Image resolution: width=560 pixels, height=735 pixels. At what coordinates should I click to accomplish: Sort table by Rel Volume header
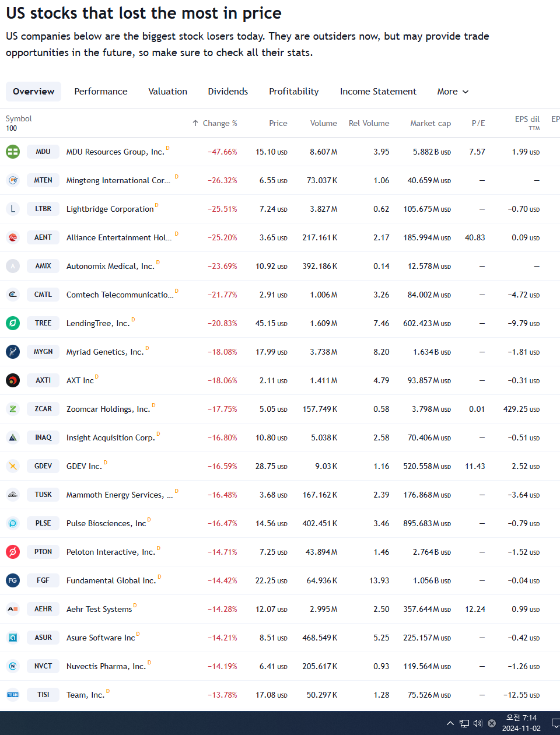[369, 123]
